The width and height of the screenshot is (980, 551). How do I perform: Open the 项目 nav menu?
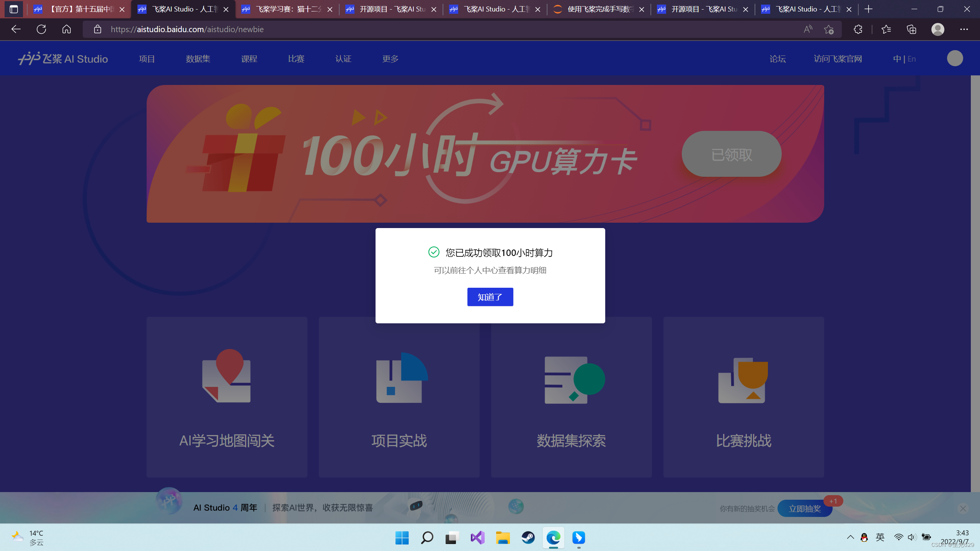(x=147, y=59)
